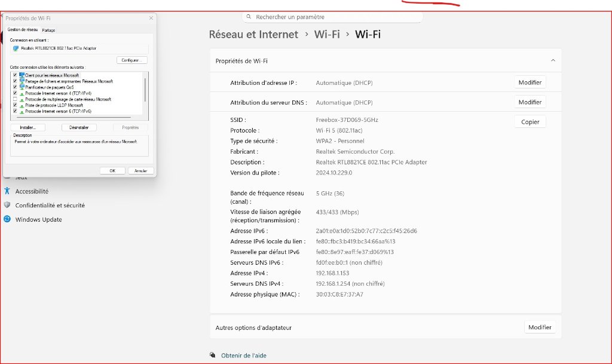Uncheck Protocole Internet version 4 (TCP/IPv4)
Viewport: 612px width, 364px height.
point(15,93)
